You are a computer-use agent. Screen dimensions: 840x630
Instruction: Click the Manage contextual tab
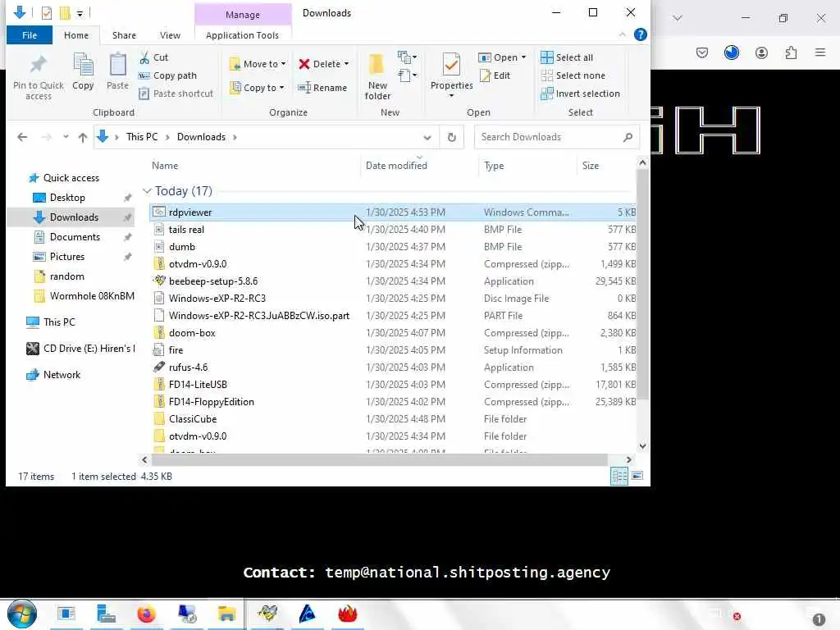[x=243, y=15]
